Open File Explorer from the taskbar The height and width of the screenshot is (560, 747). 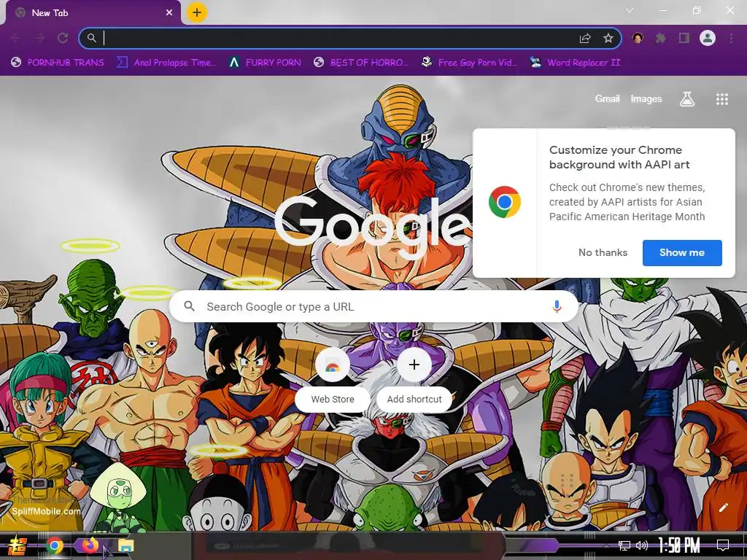click(x=125, y=545)
